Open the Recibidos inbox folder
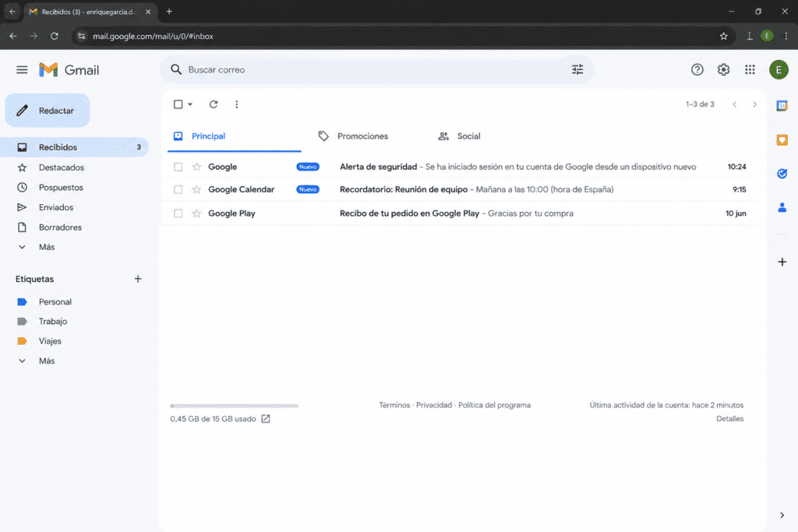Image resolution: width=798 pixels, height=532 pixels. click(x=74, y=147)
